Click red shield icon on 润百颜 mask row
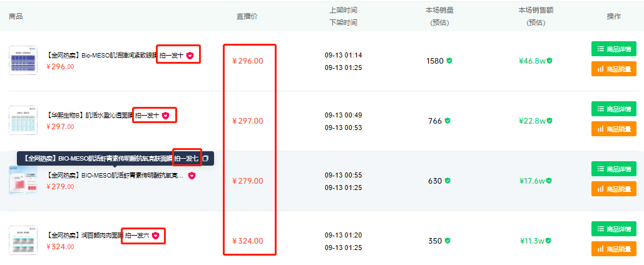644x265 pixels. (x=155, y=236)
